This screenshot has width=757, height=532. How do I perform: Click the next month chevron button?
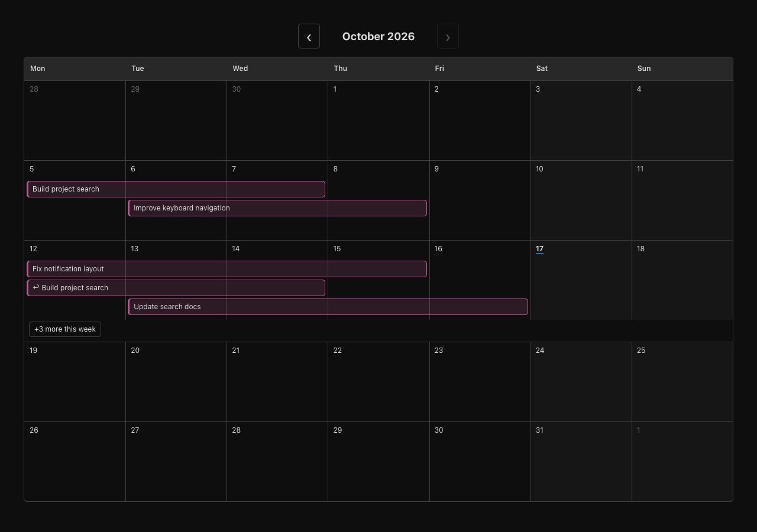click(x=448, y=36)
